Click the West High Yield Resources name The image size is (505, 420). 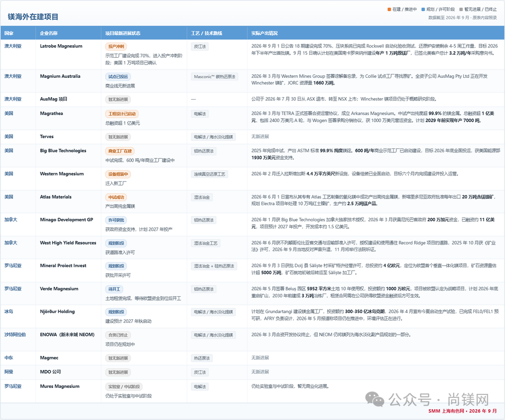coord(68,243)
